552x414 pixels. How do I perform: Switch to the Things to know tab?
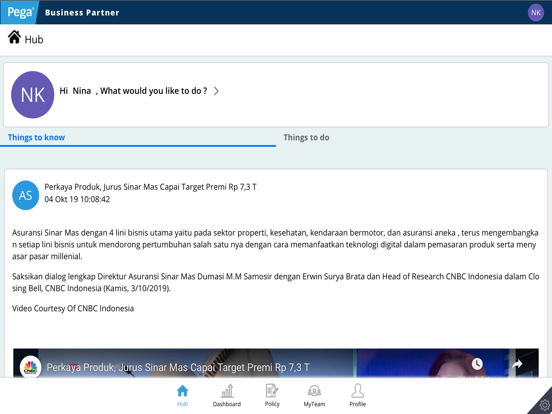[36, 137]
